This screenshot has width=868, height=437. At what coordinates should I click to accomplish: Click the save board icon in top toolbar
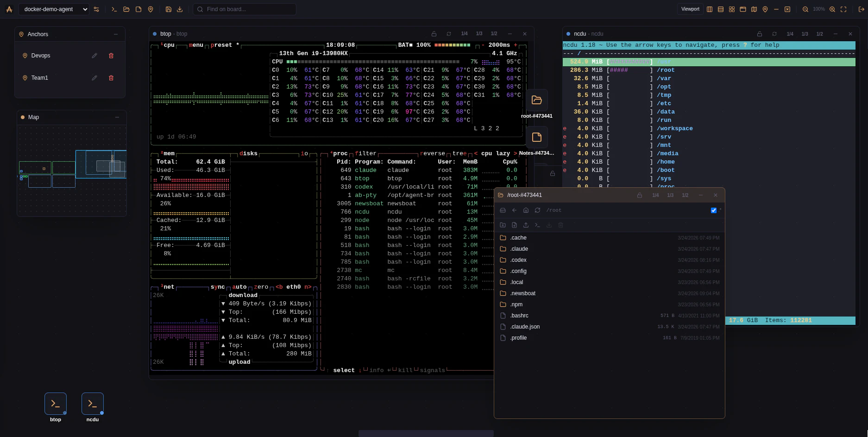[x=169, y=9]
